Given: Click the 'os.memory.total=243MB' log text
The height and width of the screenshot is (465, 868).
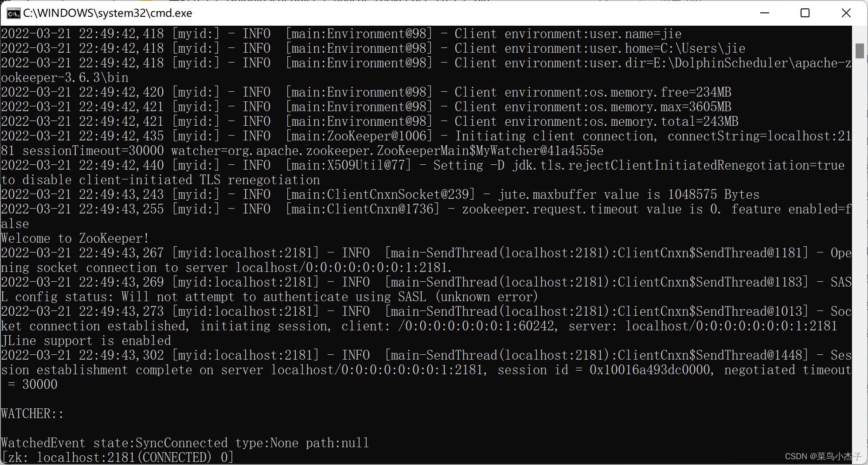Looking at the screenshot, I should (x=664, y=121).
